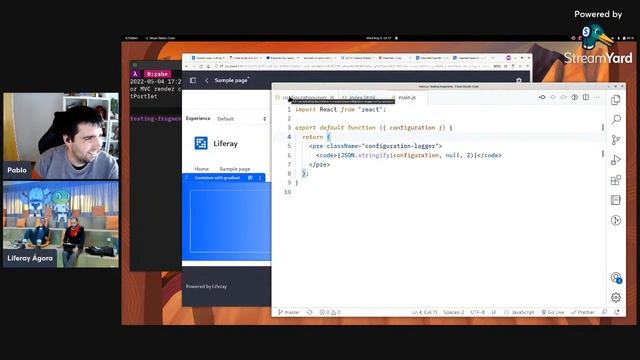Screen dimensions: 640x360
Task: Close the configuration.json tab
Action: (332, 98)
